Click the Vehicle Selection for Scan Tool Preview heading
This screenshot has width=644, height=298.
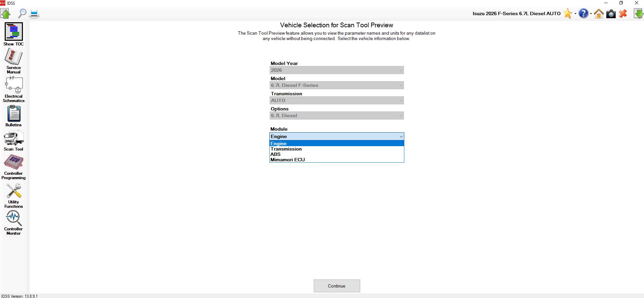pyautogui.click(x=337, y=25)
